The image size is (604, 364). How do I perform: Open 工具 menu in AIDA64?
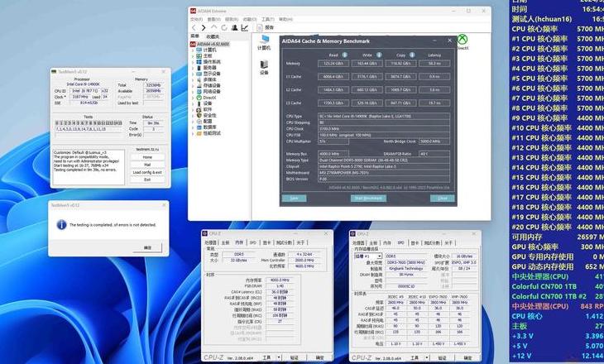[x=268, y=19]
